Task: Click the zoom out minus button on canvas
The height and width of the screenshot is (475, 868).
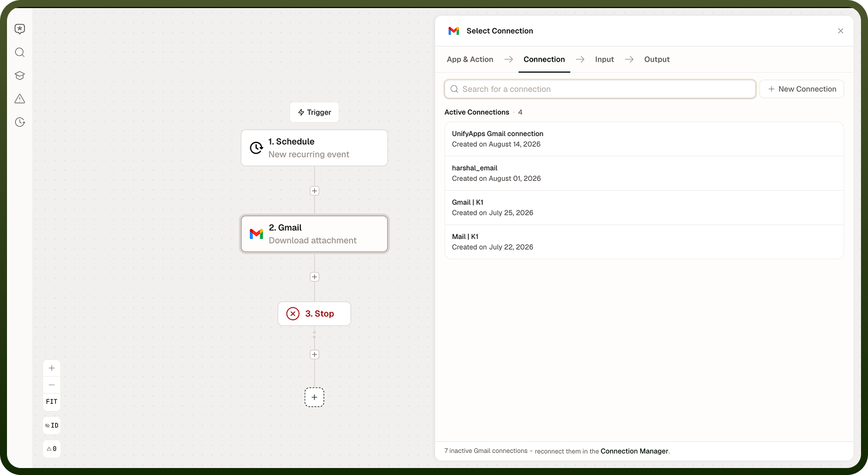Action: (x=52, y=385)
